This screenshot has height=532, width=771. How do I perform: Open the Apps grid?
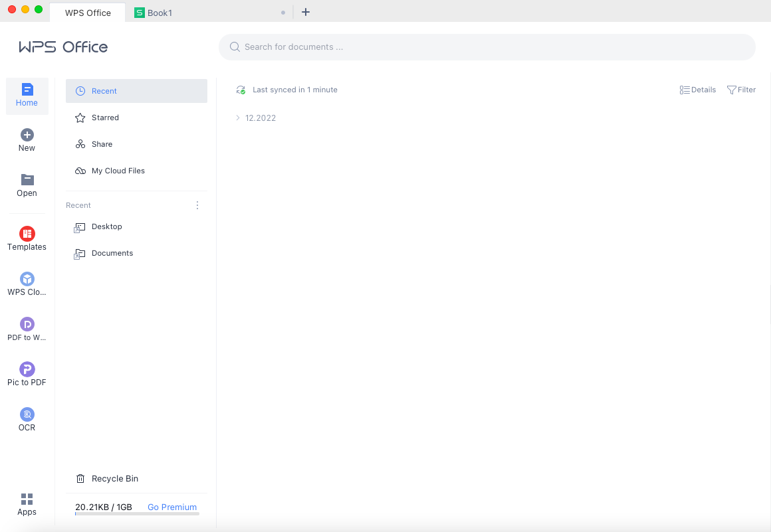click(27, 504)
